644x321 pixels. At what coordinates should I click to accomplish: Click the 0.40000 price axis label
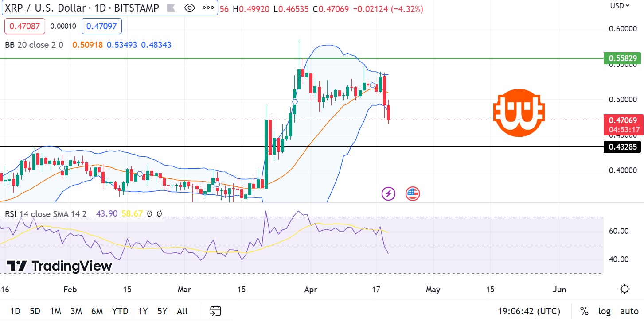[623, 170]
